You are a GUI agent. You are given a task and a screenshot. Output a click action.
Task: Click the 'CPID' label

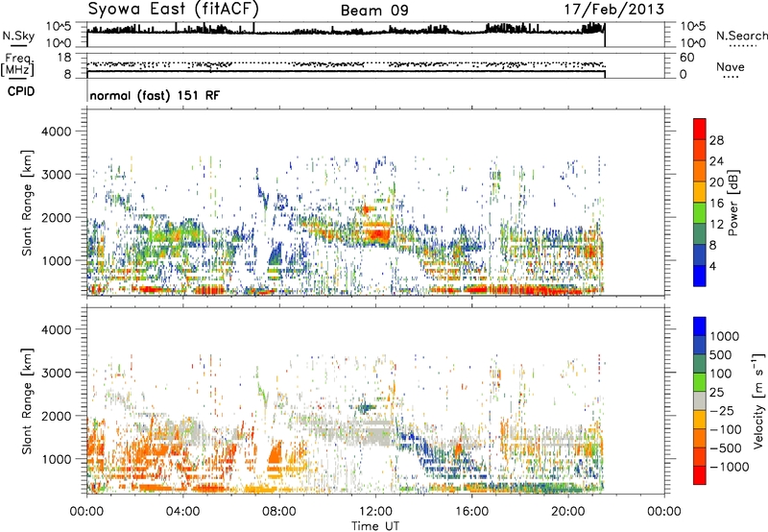21,91
